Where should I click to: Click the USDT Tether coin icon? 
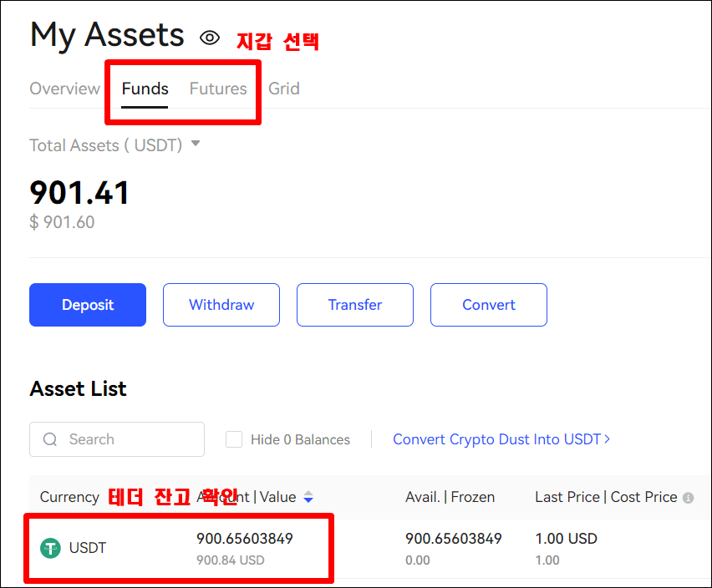point(50,548)
